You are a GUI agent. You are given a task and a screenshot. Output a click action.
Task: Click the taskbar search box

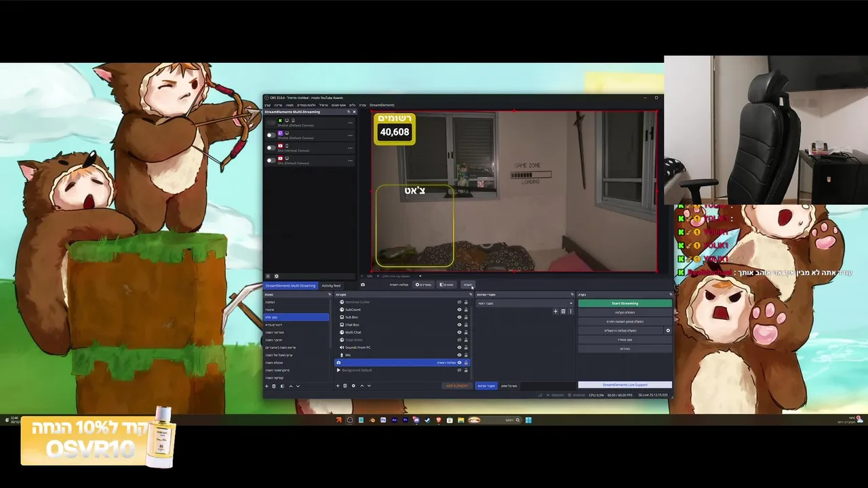point(495,420)
